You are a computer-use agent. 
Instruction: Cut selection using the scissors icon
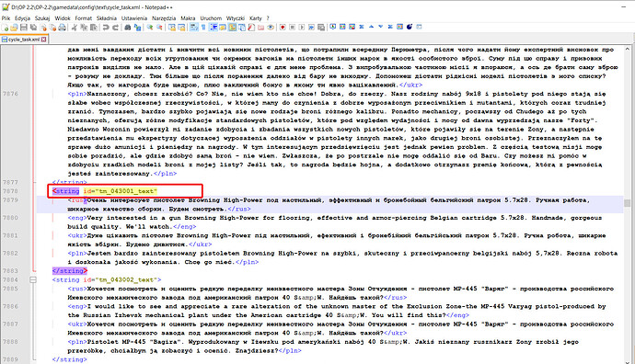75,27
